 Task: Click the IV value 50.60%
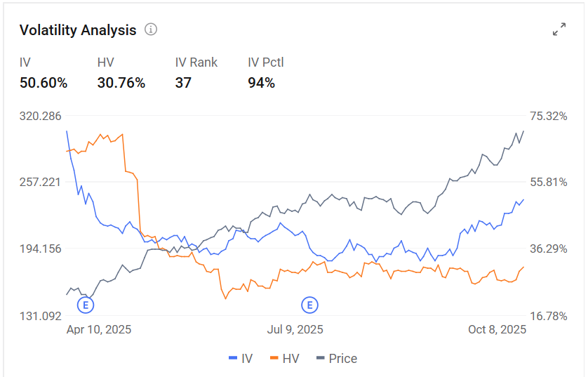pyautogui.click(x=44, y=83)
